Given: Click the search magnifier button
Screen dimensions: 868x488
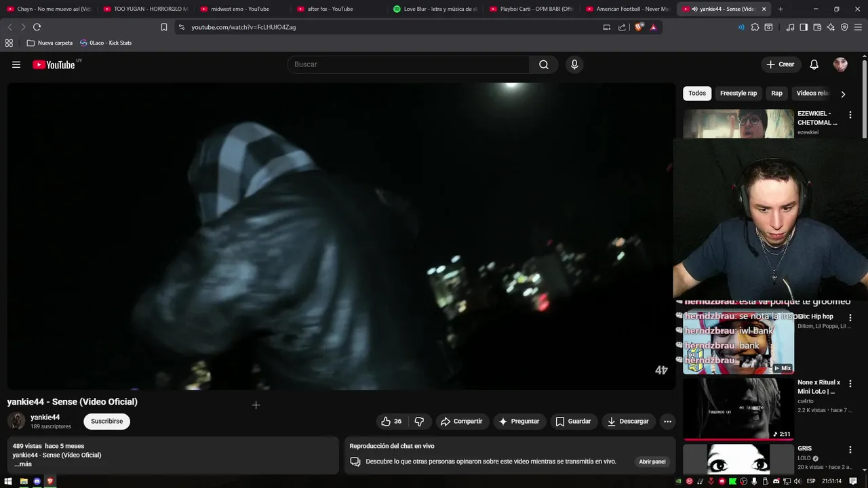Looking at the screenshot, I should pyautogui.click(x=544, y=64).
